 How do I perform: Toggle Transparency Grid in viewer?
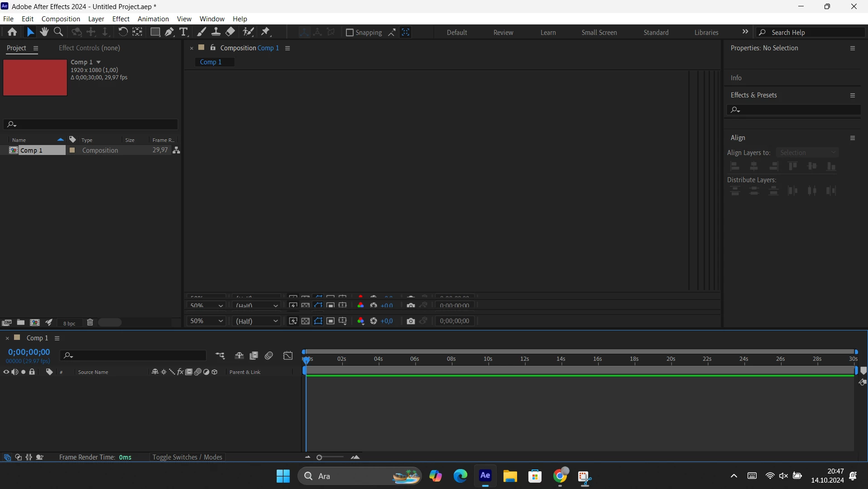(x=306, y=321)
